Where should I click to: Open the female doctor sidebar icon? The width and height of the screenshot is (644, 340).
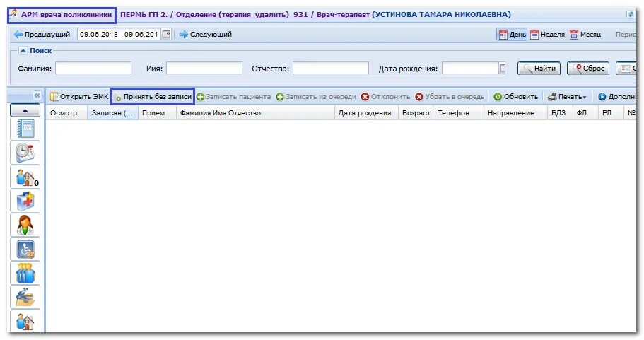pos(25,225)
